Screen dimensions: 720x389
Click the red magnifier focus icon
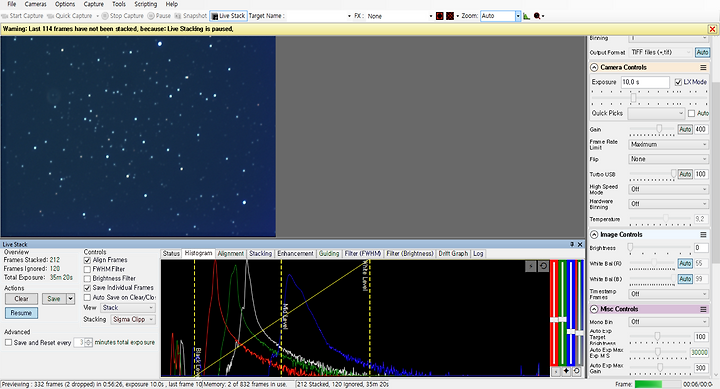537,16
